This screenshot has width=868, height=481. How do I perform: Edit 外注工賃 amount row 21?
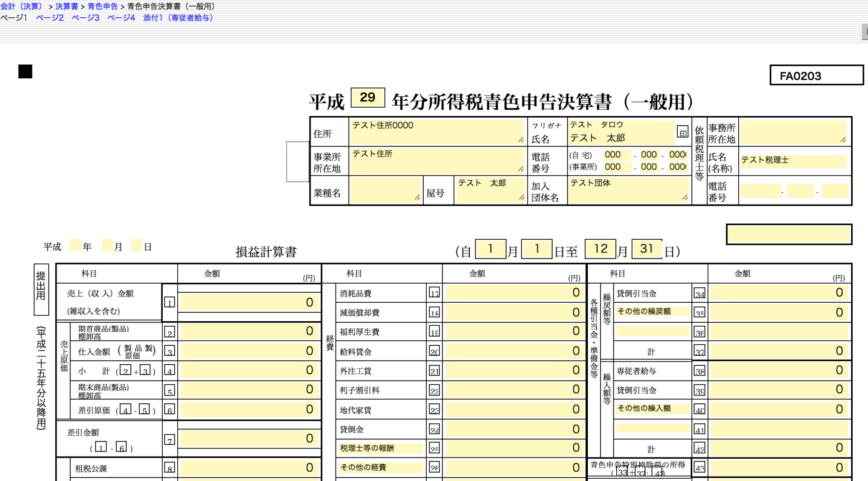point(514,370)
